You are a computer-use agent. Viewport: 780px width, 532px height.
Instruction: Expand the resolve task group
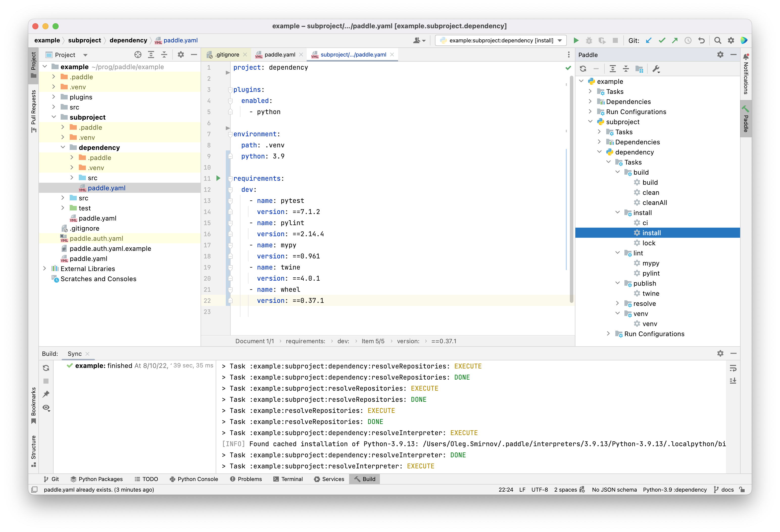[618, 303]
